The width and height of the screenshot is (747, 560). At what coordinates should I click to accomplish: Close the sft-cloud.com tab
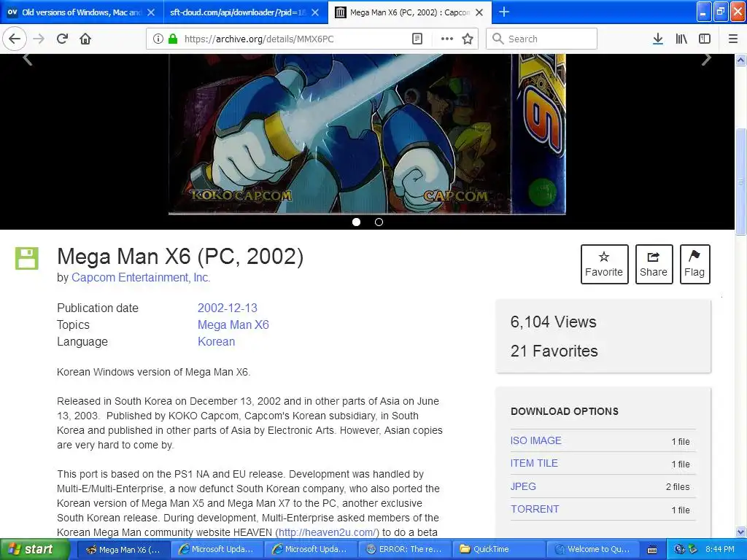[x=315, y=12]
